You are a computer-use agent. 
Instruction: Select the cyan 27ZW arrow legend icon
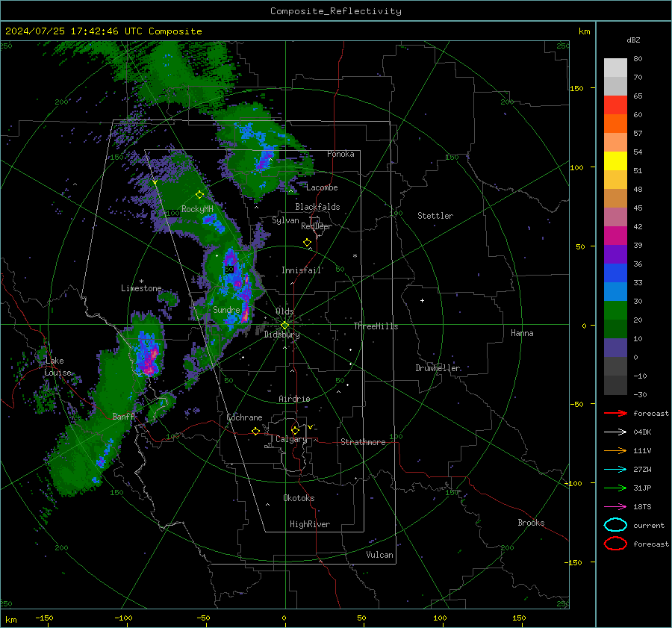pyautogui.click(x=615, y=470)
